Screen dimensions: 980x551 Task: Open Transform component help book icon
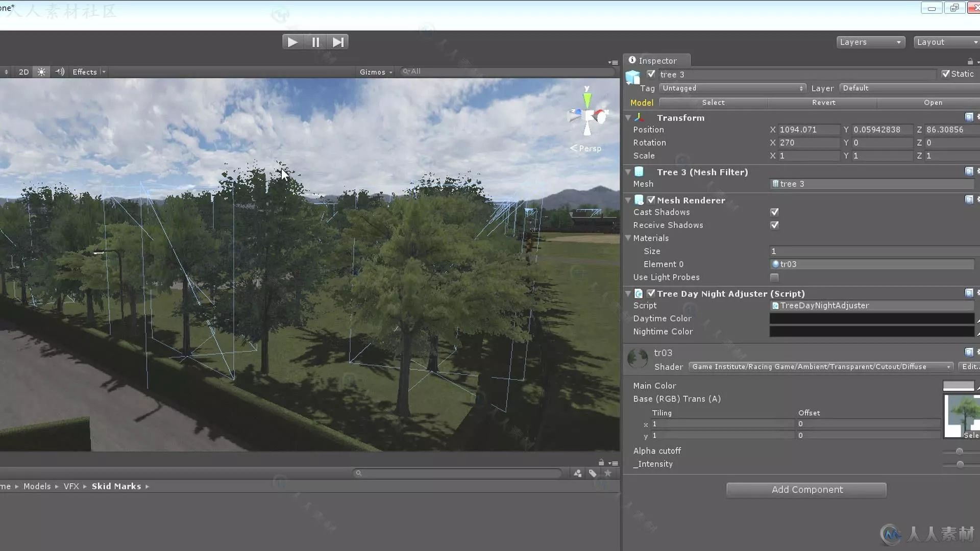click(969, 117)
